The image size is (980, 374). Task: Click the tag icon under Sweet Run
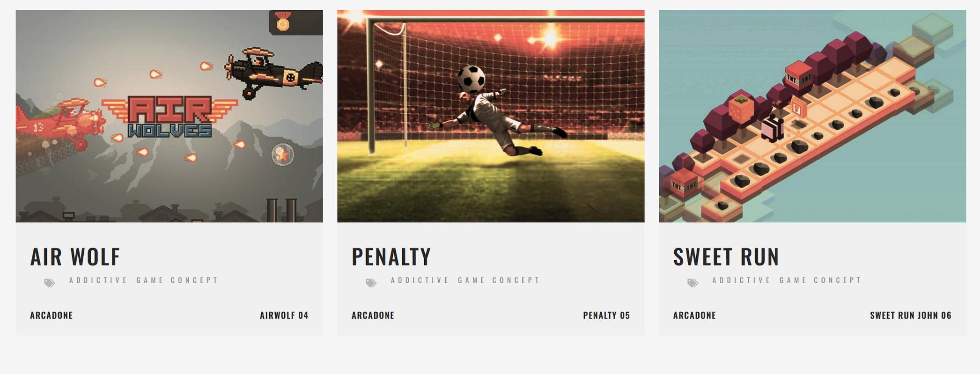(x=693, y=283)
